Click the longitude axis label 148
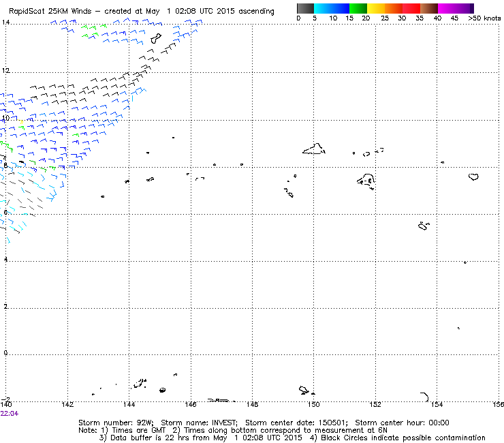This screenshot has height=443, width=504. [x=252, y=405]
